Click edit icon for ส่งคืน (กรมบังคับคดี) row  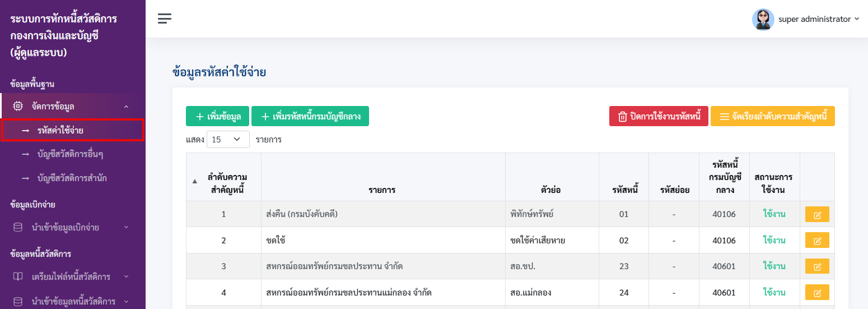817,214
